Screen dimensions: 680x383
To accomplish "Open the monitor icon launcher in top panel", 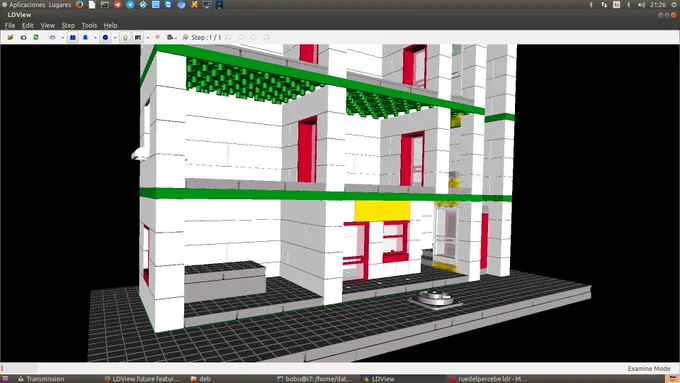I will [x=206, y=5].
